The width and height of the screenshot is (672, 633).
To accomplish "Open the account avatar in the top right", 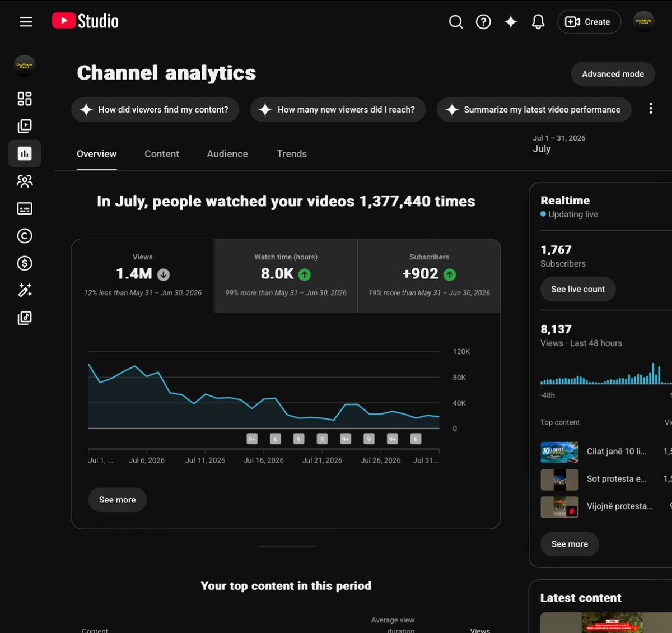I will point(643,22).
